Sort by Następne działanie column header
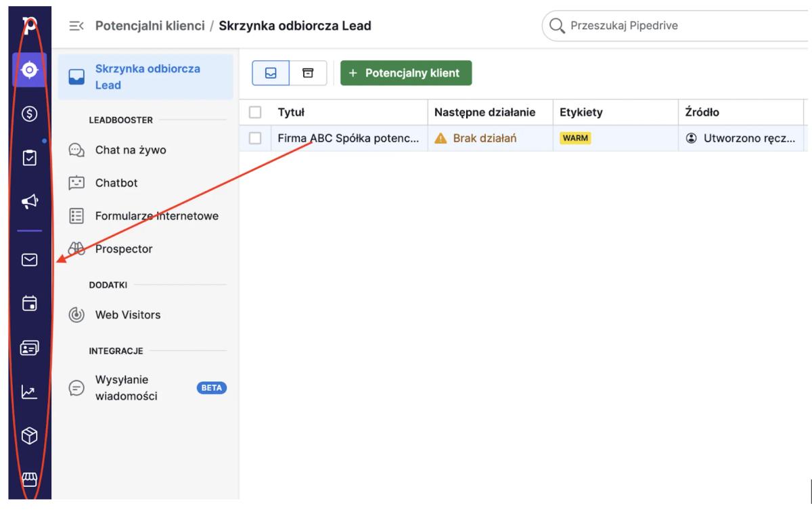The width and height of the screenshot is (812, 514). click(x=484, y=112)
